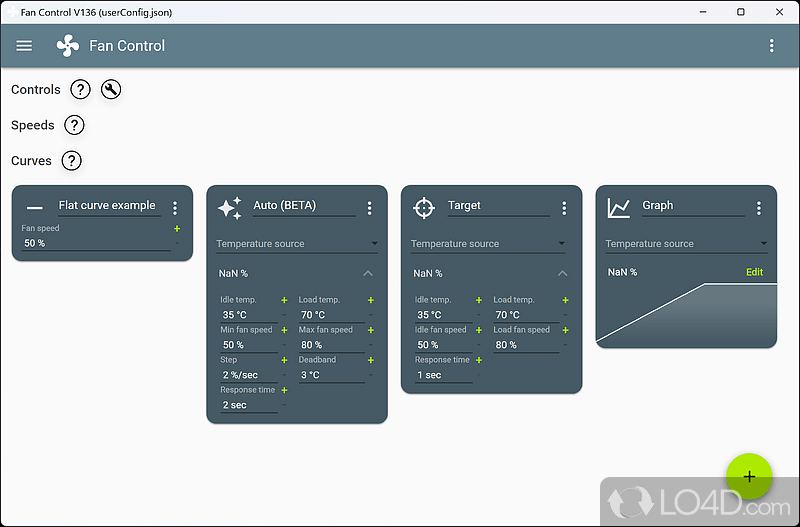Increase Auto card Response time
Screen dimensions: 800x527
tap(284, 390)
